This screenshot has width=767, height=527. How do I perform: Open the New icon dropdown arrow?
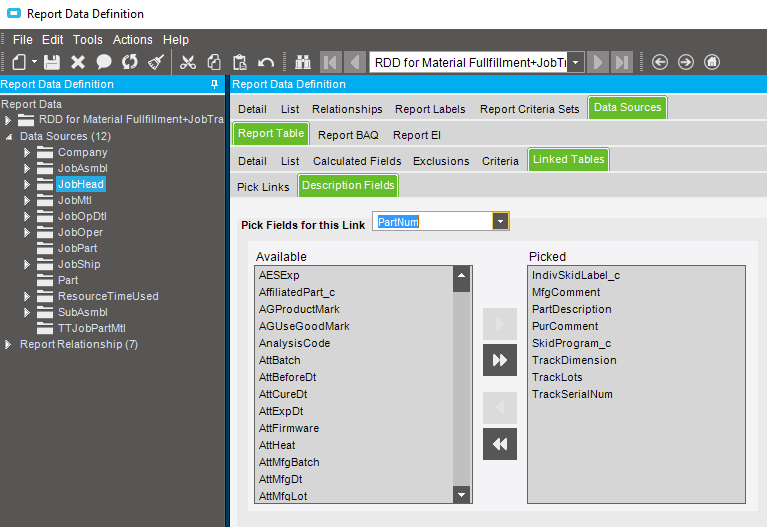[x=34, y=62]
